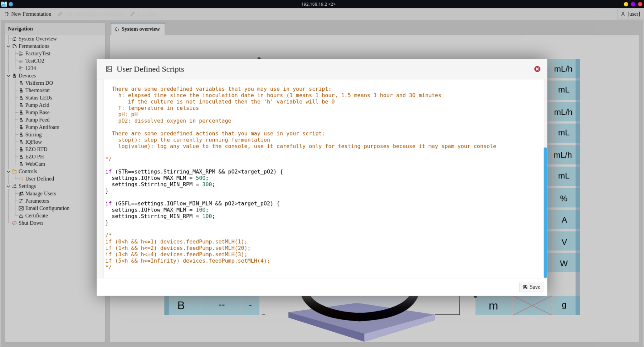This screenshot has height=347, width=644.
Task: Open the System overview tab
Action: tap(138, 29)
